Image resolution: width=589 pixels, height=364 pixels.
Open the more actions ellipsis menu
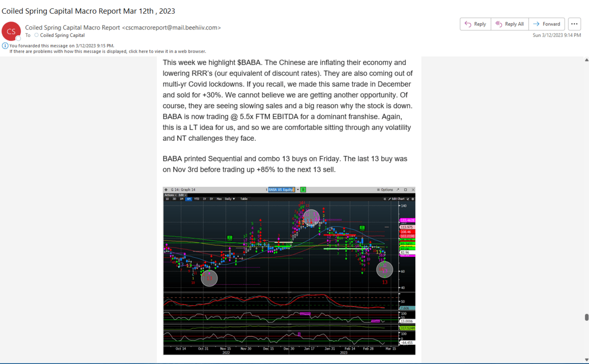point(574,24)
